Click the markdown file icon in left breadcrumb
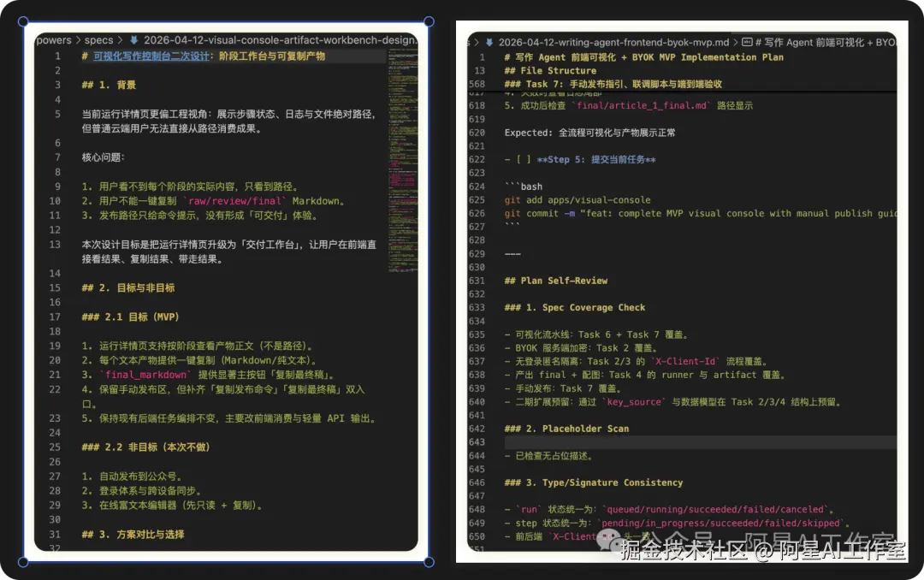 pos(133,40)
